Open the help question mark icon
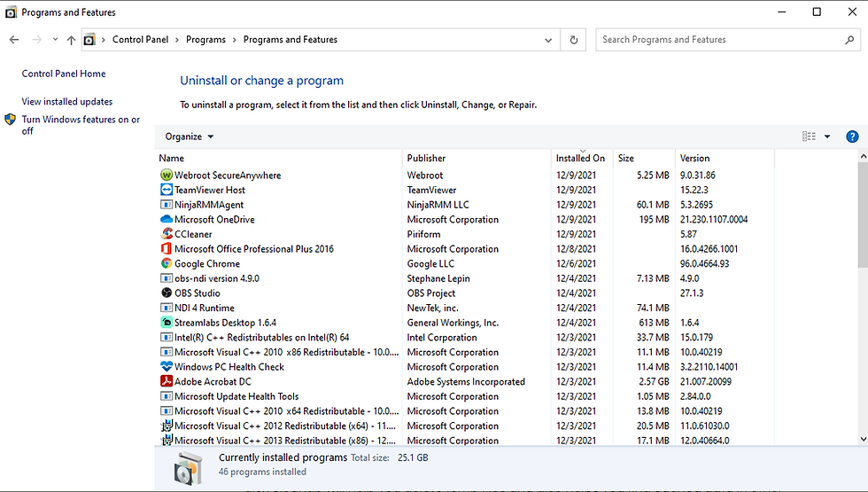The height and width of the screenshot is (492, 868). 852,137
